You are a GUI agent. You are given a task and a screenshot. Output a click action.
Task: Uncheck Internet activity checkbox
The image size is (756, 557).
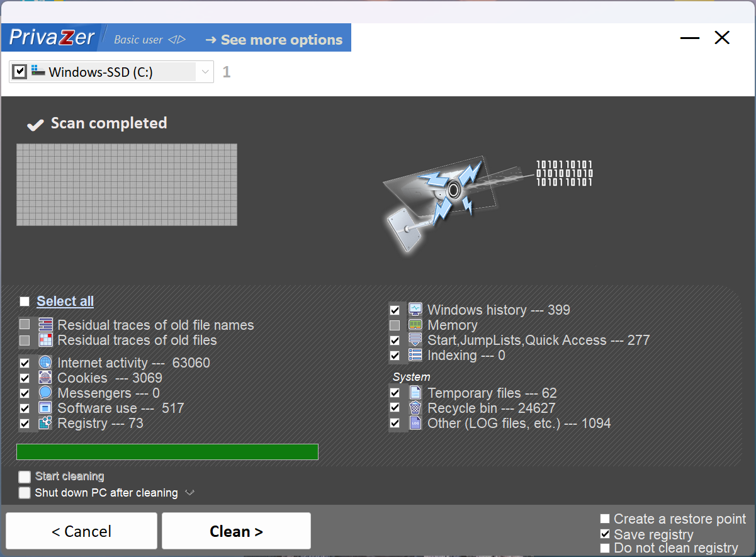click(25, 363)
